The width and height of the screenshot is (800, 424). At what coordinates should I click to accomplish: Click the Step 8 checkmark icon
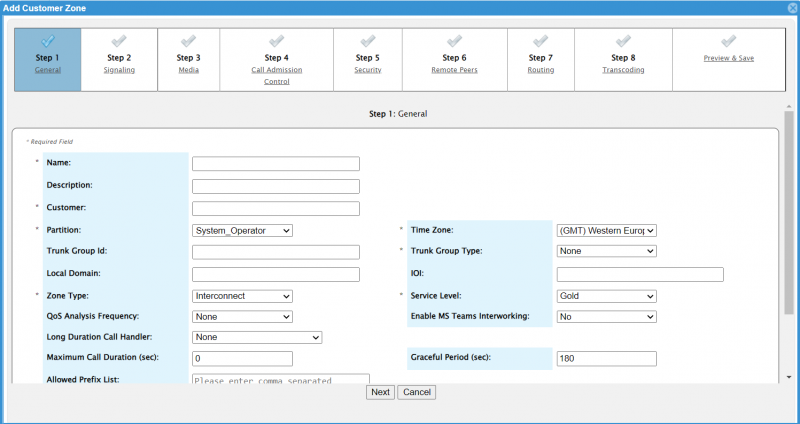point(623,41)
